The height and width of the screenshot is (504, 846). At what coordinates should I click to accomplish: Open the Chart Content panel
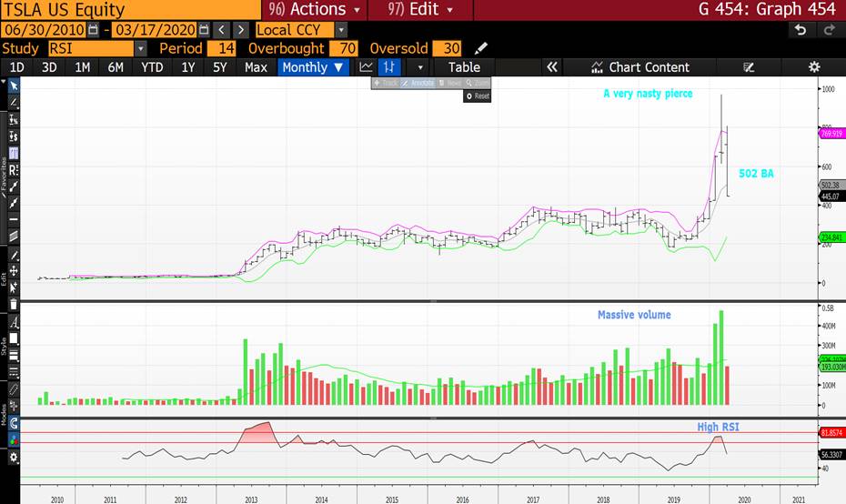click(x=640, y=67)
